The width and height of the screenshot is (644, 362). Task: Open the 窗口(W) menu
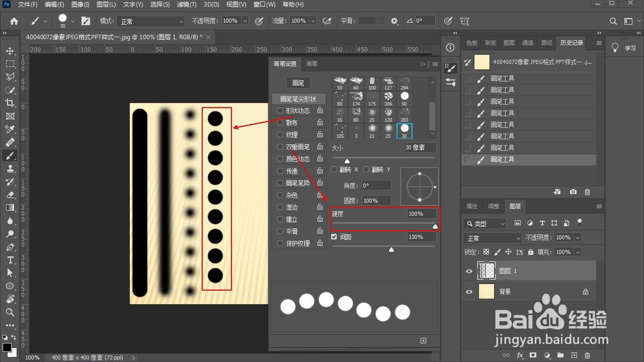(x=265, y=5)
